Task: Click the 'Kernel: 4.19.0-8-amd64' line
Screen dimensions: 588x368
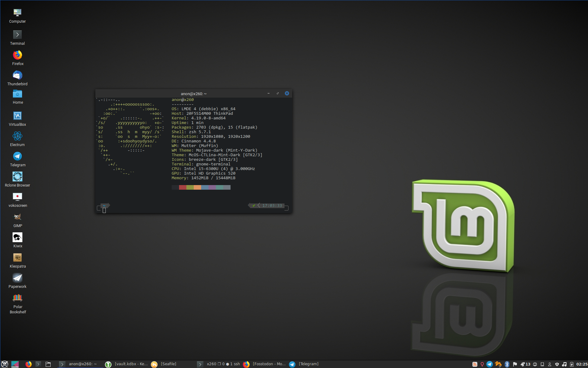Action: (x=199, y=118)
